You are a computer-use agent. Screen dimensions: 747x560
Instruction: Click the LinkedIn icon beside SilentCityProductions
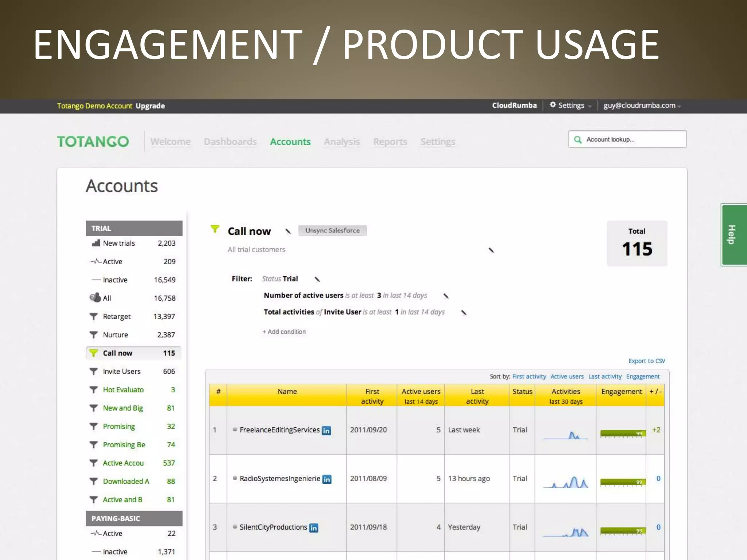314,528
